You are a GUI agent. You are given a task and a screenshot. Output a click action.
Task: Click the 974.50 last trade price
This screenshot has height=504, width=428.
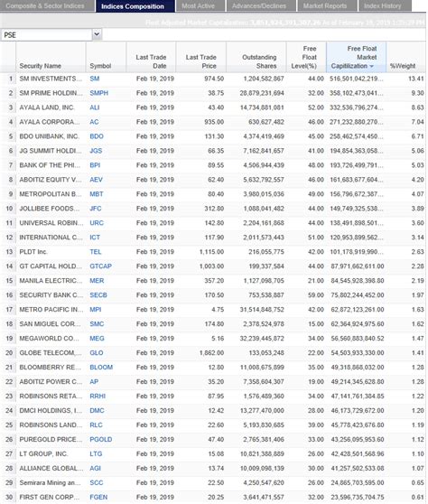point(214,79)
